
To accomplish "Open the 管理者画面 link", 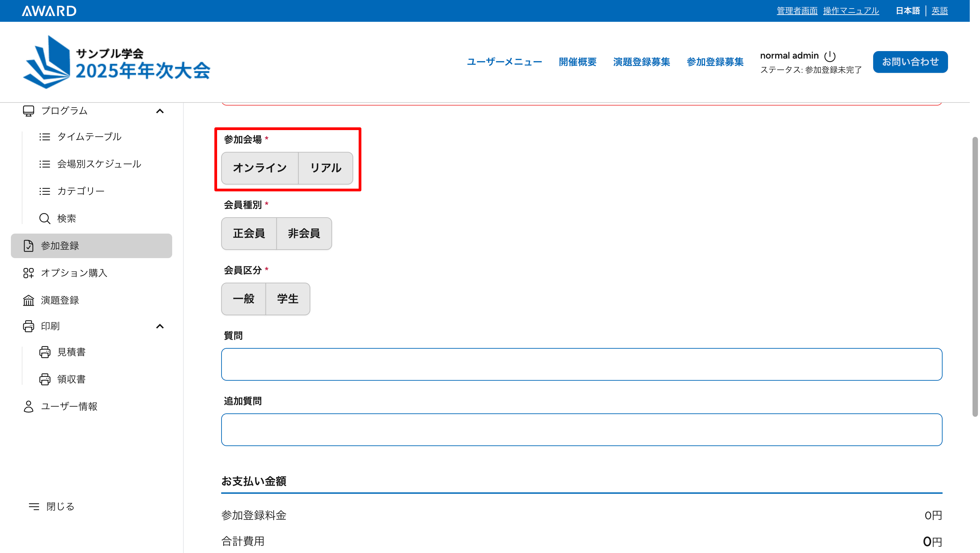I will coord(797,11).
